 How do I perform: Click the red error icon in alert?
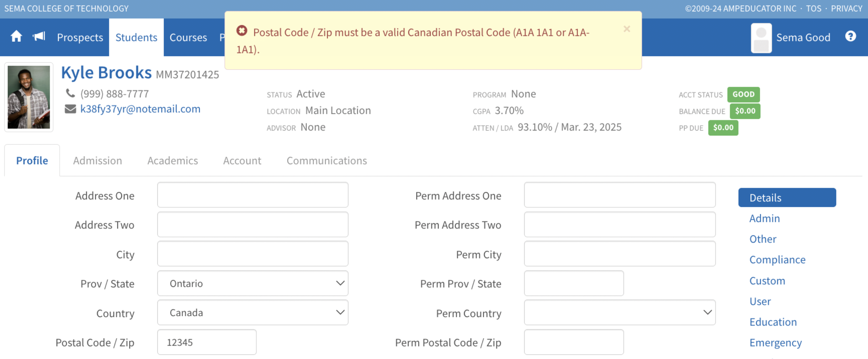tap(241, 31)
